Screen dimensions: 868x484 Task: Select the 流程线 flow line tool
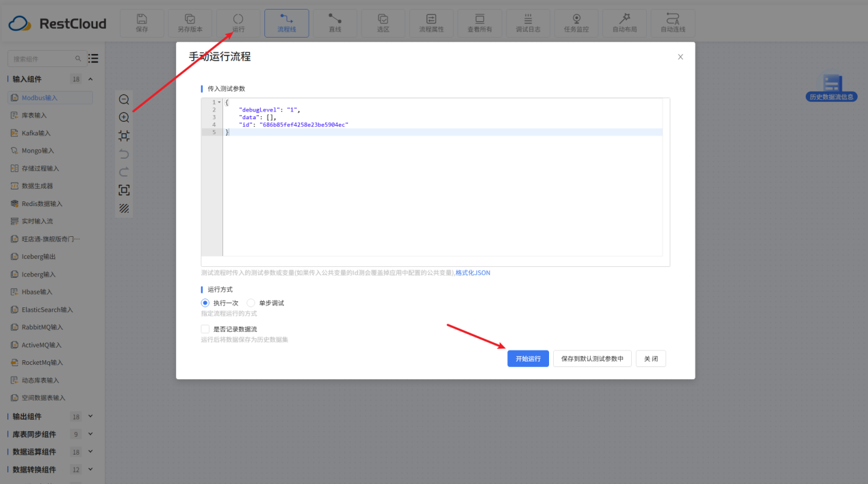point(286,23)
